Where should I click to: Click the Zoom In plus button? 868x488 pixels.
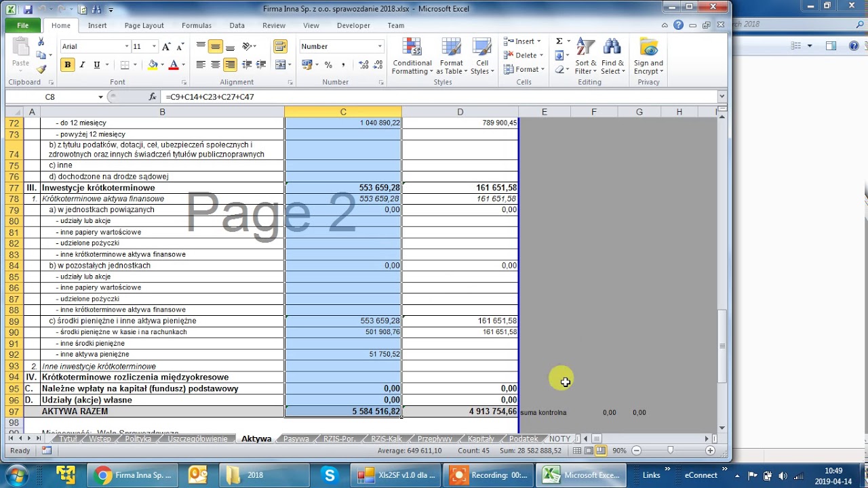[x=710, y=451]
